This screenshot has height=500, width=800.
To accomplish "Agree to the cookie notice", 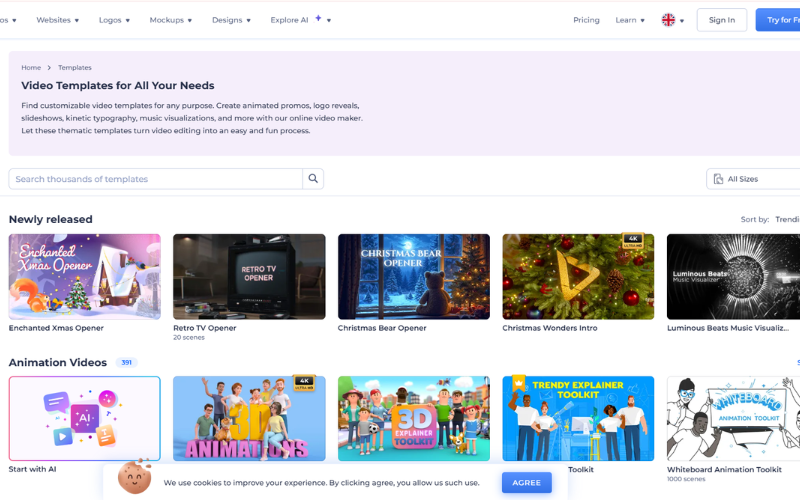I will [x=527, y=483].
